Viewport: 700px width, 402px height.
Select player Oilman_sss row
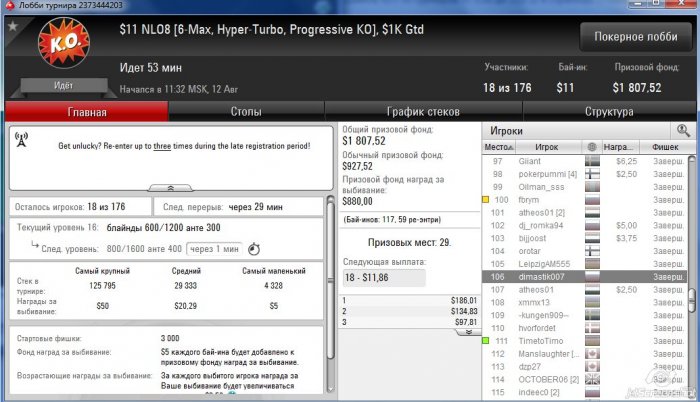(x=584, y=187)
